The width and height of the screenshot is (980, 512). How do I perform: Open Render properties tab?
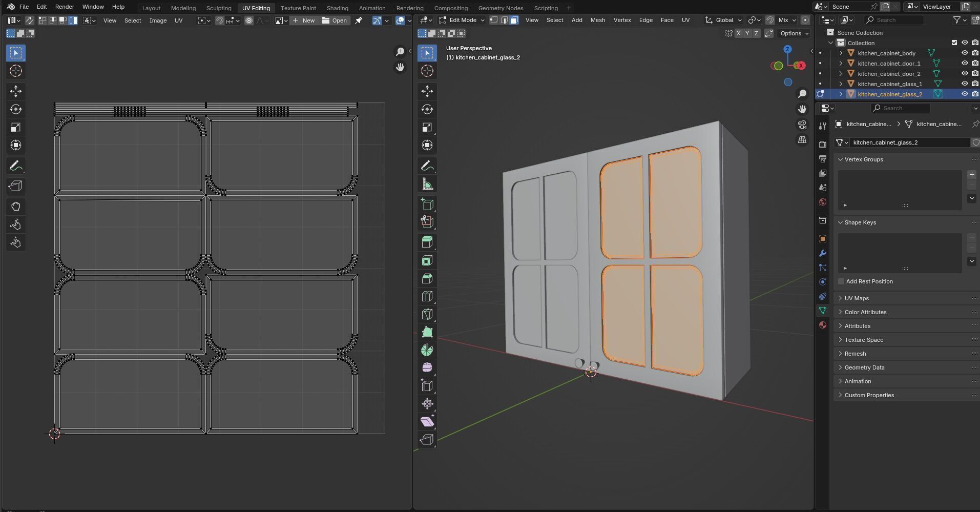tap(823, 145)
